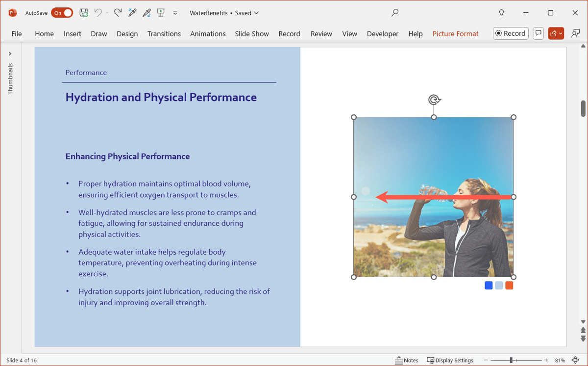Switch to the Home tab
This screenshot has height=366, width=588.
[x=44, y=34]
